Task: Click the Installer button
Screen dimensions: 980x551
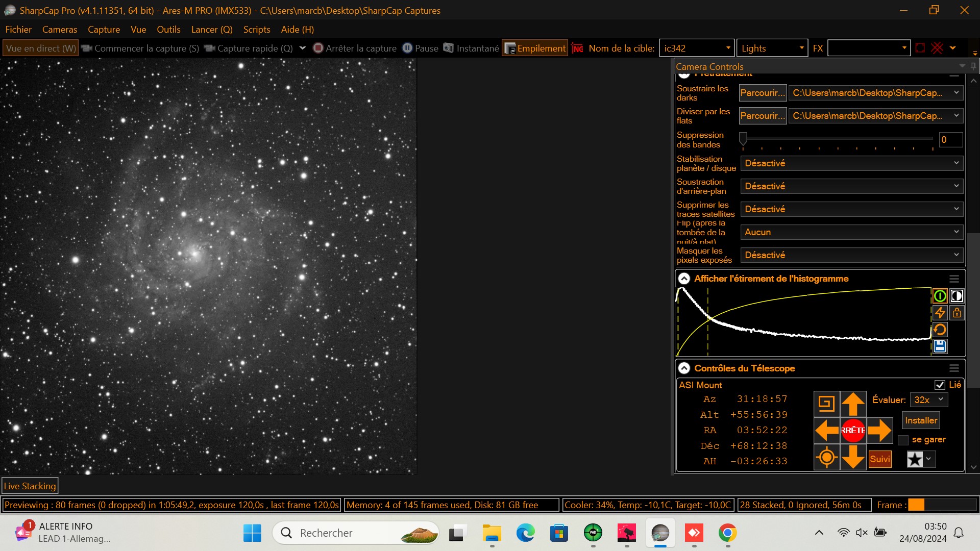Action: (x=921, y=420)
